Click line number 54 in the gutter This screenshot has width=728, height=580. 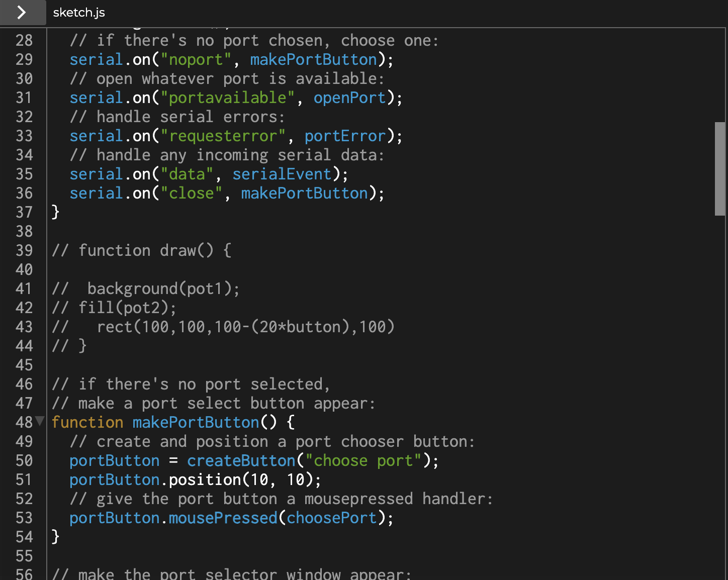24,537
